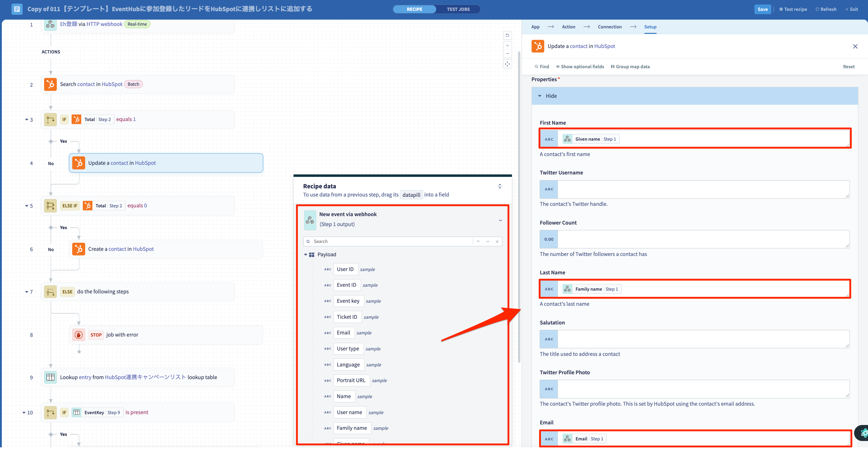Viewport: 868px width, 460px height.
Task: Click the IF branch icon in step 10
Action: click(50, 412)
